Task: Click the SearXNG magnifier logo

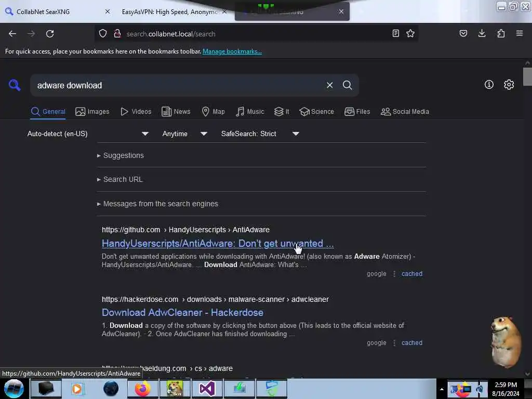Action: 15,85
